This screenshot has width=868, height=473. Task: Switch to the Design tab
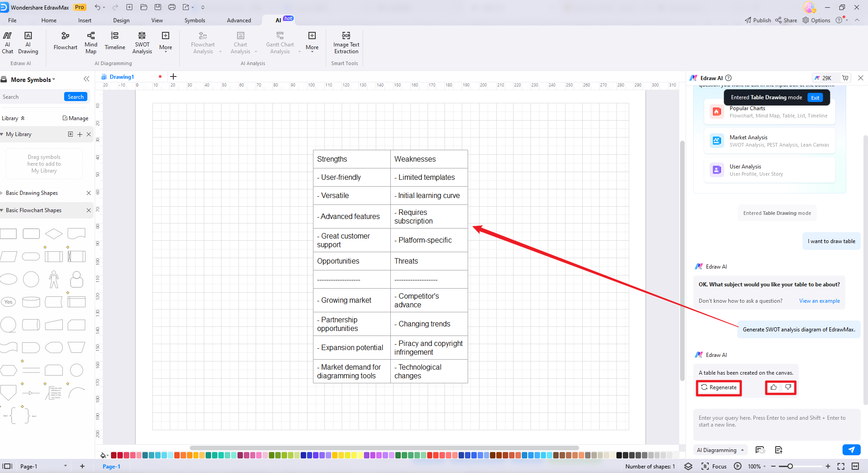pos(121,20)
